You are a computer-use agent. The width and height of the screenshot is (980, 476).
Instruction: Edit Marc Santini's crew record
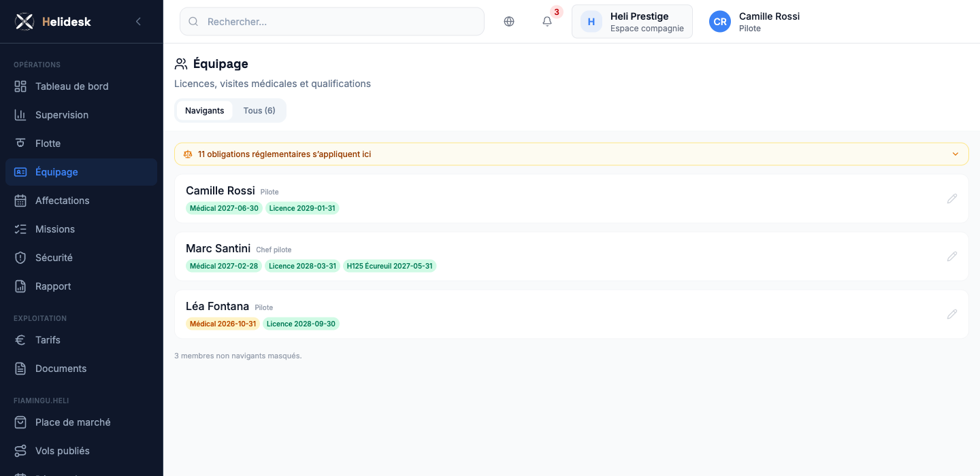click(952, 256)
